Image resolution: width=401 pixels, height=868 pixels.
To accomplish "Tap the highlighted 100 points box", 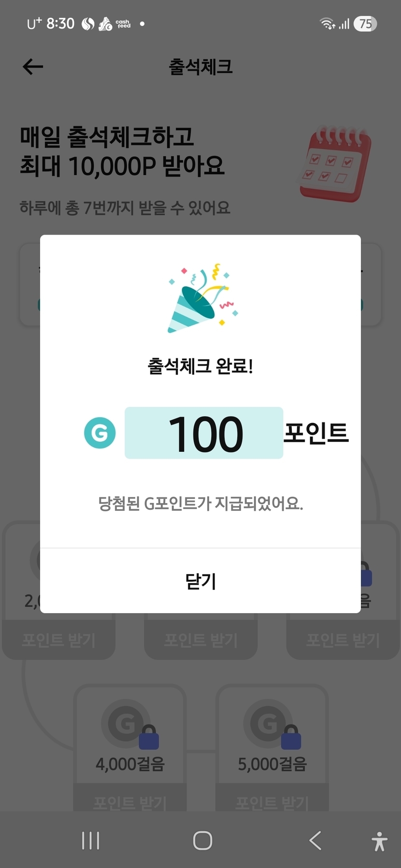I will pos(204,433).
